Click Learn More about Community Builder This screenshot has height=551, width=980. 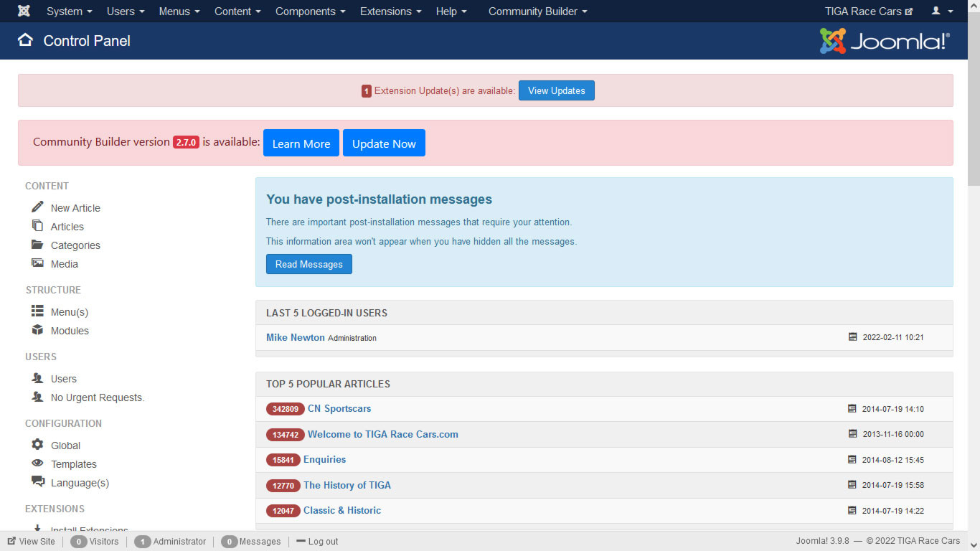[301, 143]
